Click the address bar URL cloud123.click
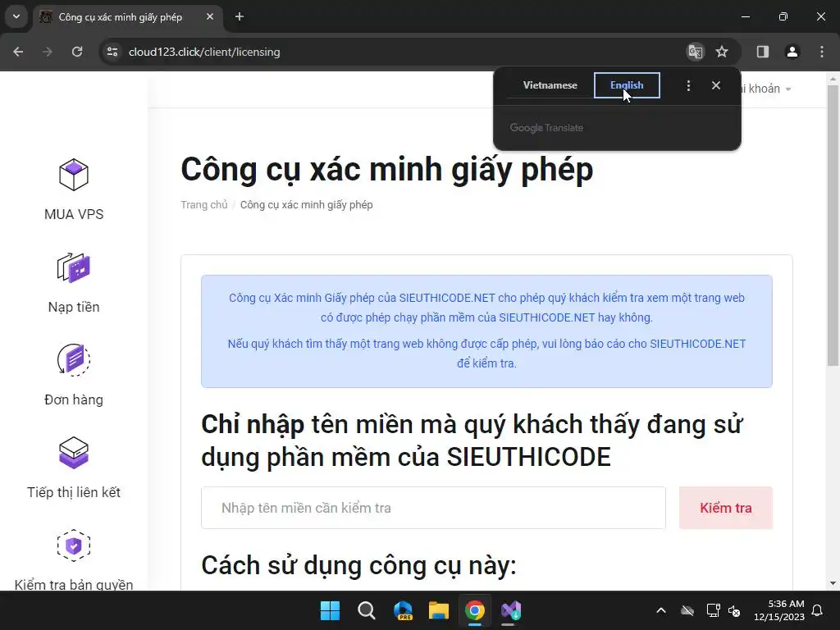The height and width of the screenshot is (630, 840). (204, 52)
